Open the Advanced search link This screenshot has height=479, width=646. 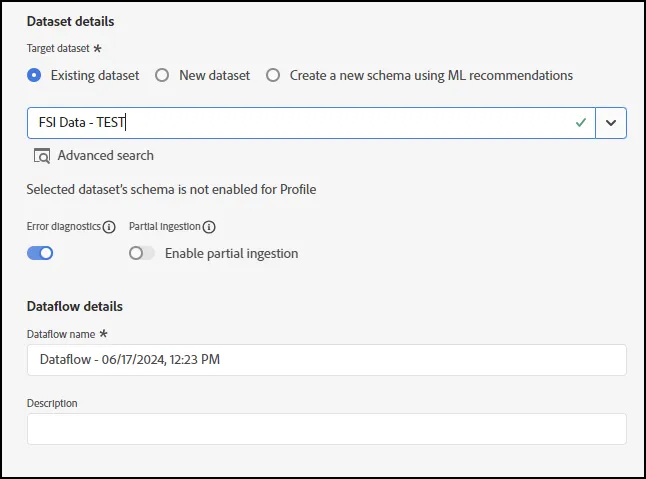click(x=105, y=156)
